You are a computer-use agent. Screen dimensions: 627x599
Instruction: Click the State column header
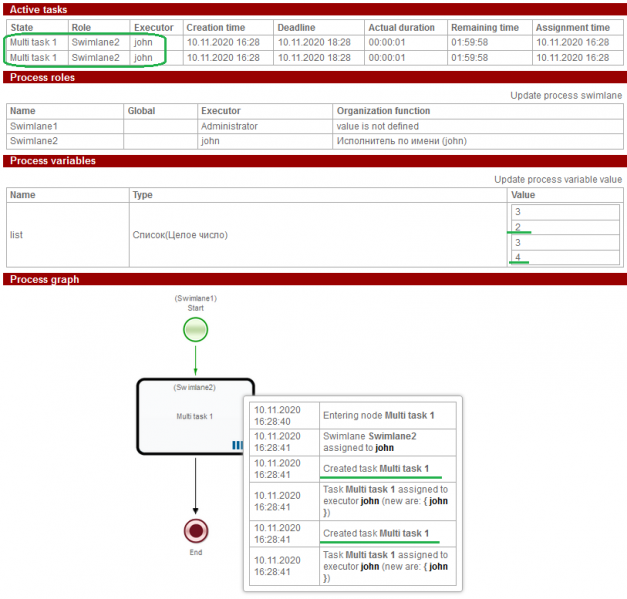(22, 27)
